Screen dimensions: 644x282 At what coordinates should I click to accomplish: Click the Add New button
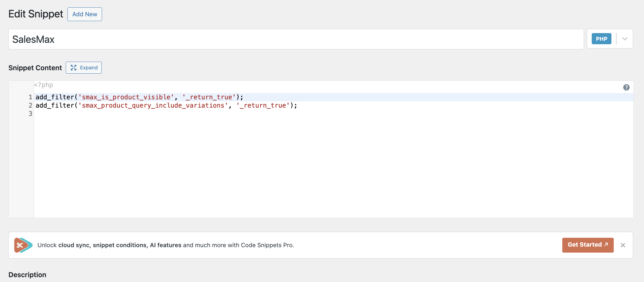[x=85, y=14]
